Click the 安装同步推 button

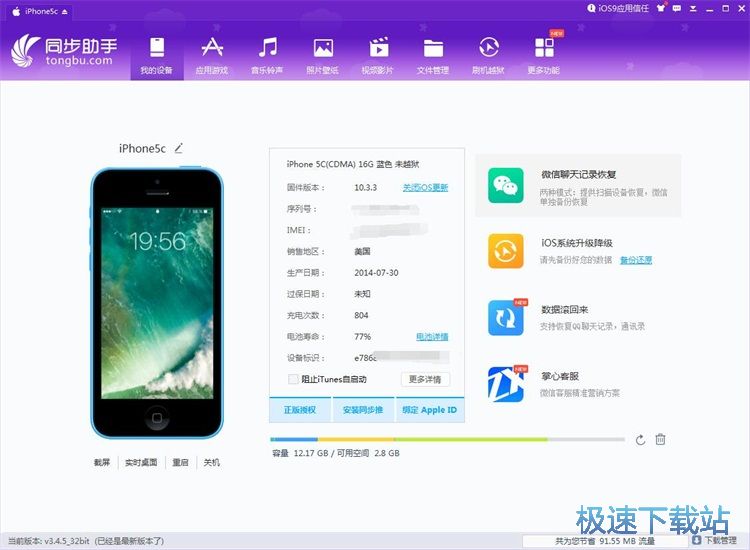[363, 410]
